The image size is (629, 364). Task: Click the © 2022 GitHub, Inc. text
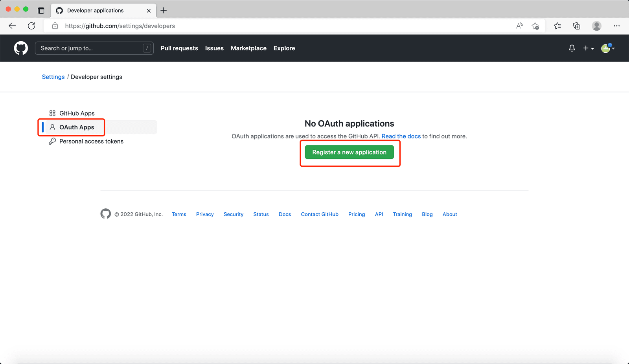click(x=138, y=214)
